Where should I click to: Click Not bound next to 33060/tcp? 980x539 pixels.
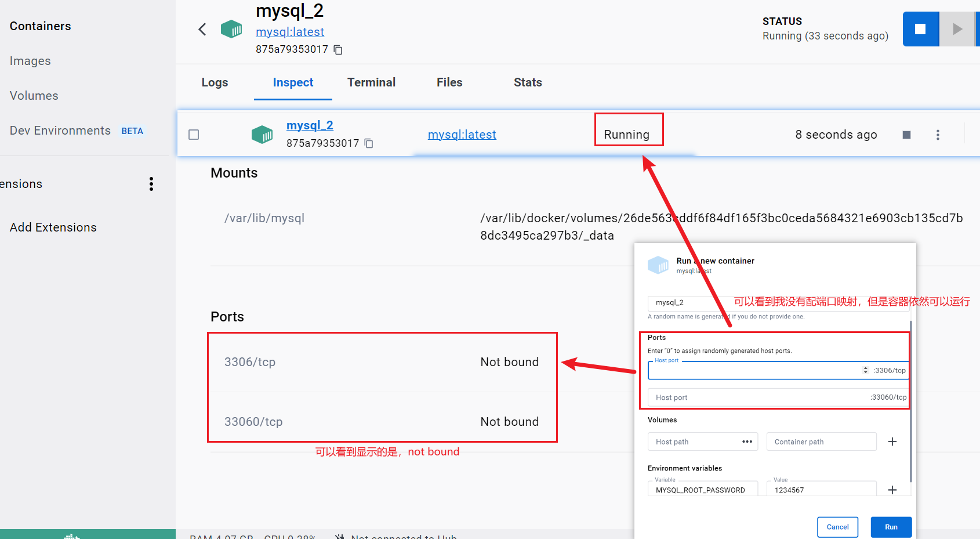[x=509, y=422]
